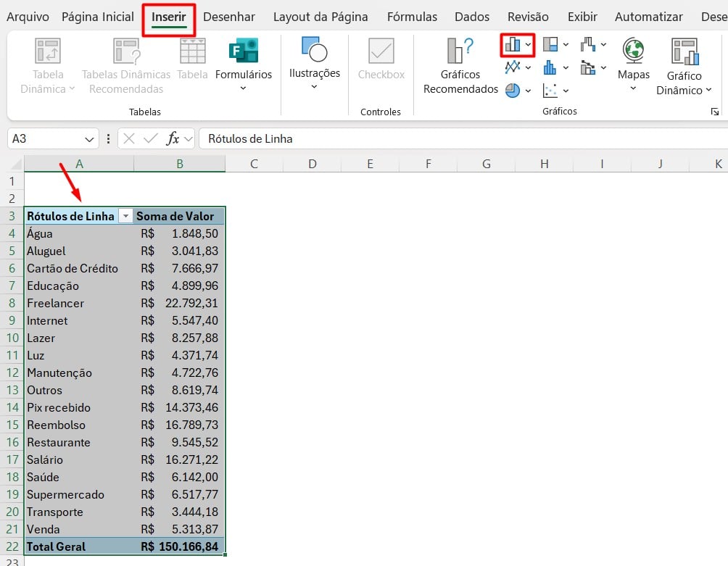Insert a statistic histogram chart
The image size is (728, 566).
(x=550, y=67)
